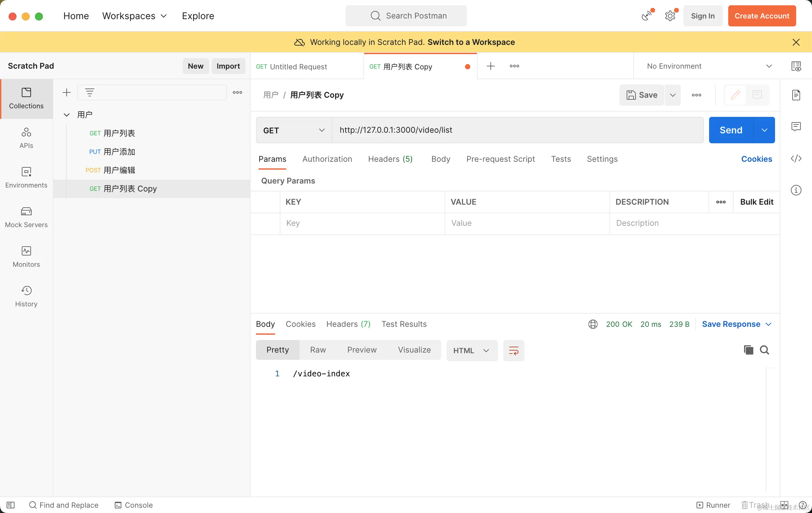The image size is (812, 513).
Task: Toggle the bottom-left sidebar visibility icon
Action: 11,505
